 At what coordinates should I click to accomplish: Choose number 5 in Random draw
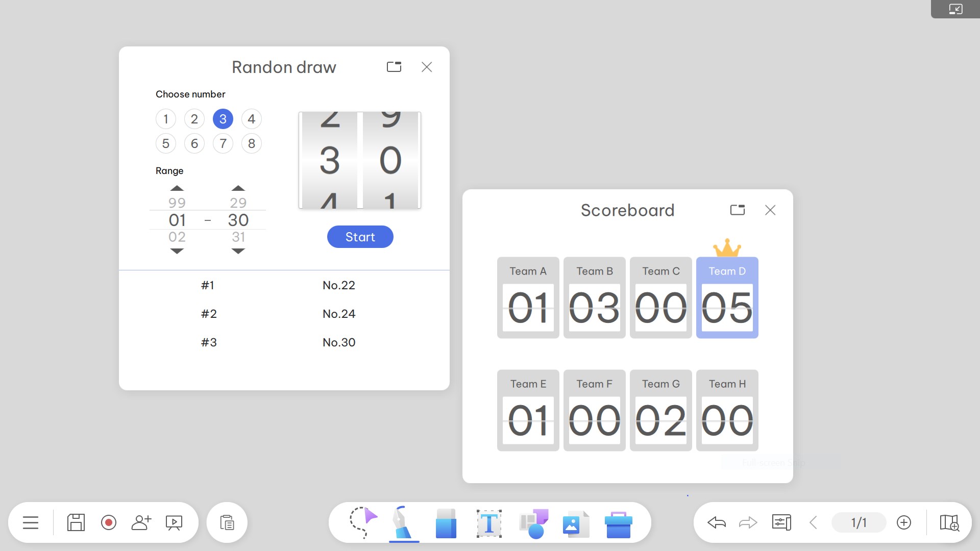(166, 144)
